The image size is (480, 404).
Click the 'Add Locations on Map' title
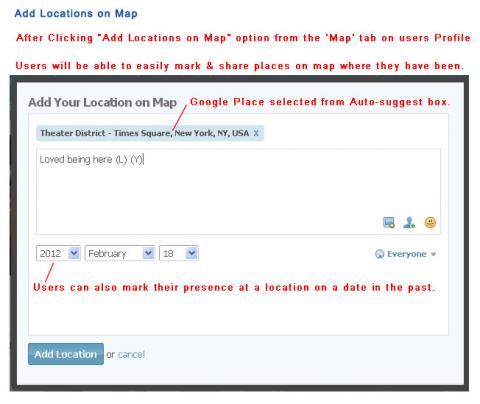[x=76, y=14]
